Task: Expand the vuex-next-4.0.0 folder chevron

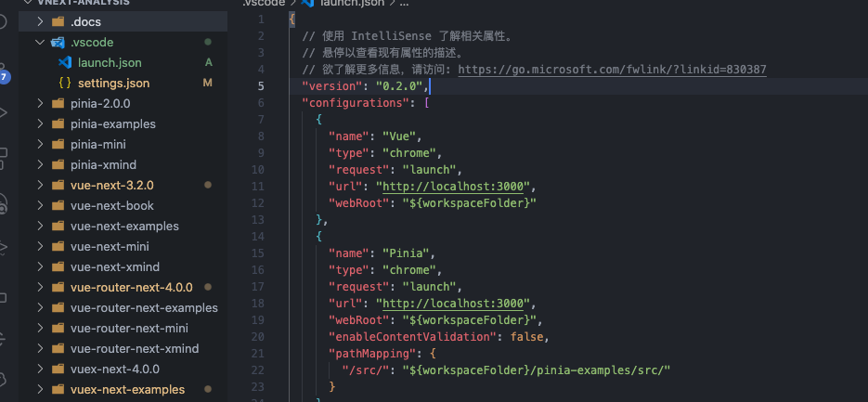Action: 40,370
